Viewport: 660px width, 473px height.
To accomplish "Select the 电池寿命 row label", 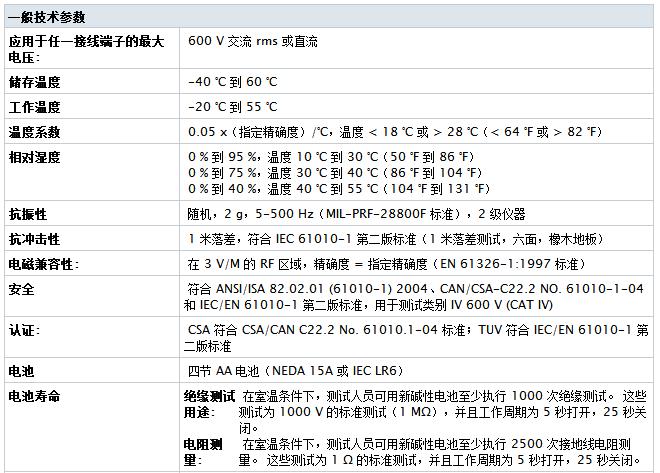I will (x=34, y=396).
